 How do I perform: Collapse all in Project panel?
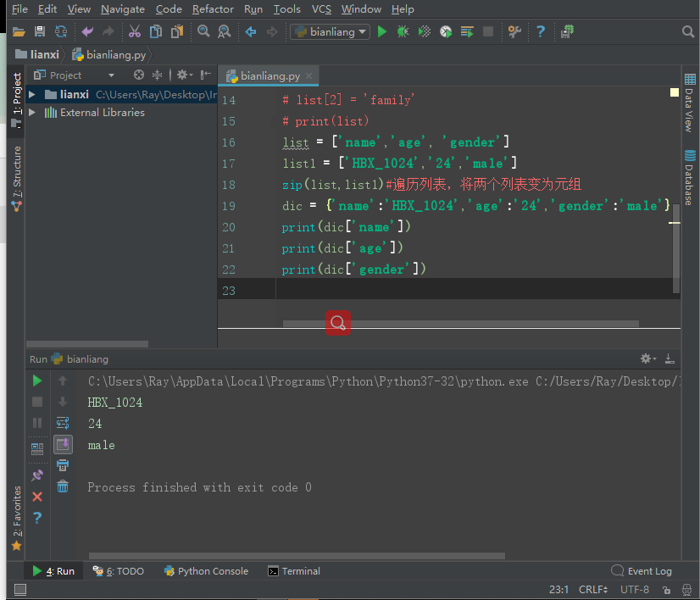(x=157, y=75)
